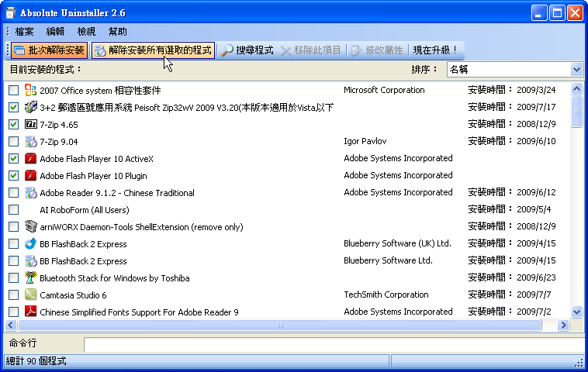Click the 總計 90 個程式 status bar text
The height and width of the screenshot is (372, 588).
click(x=36, y=361)
